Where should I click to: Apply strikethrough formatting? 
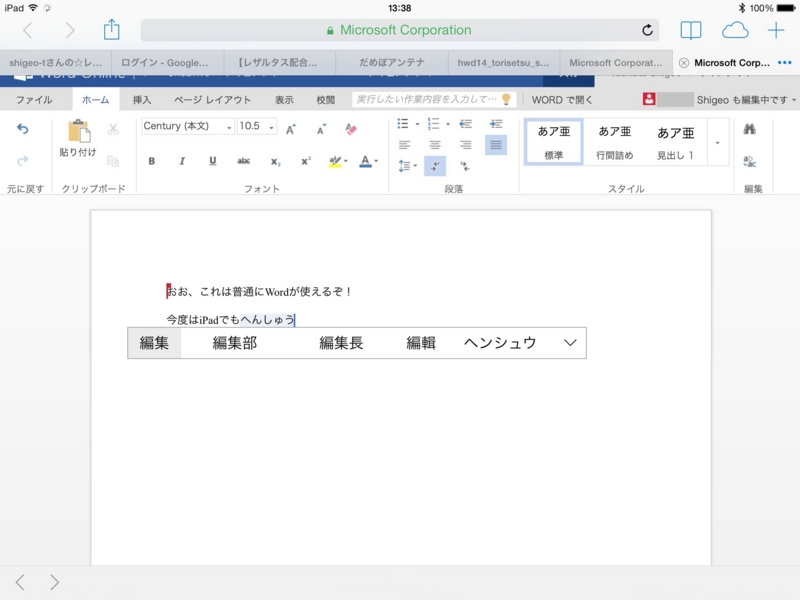click(x=244, y=159)
